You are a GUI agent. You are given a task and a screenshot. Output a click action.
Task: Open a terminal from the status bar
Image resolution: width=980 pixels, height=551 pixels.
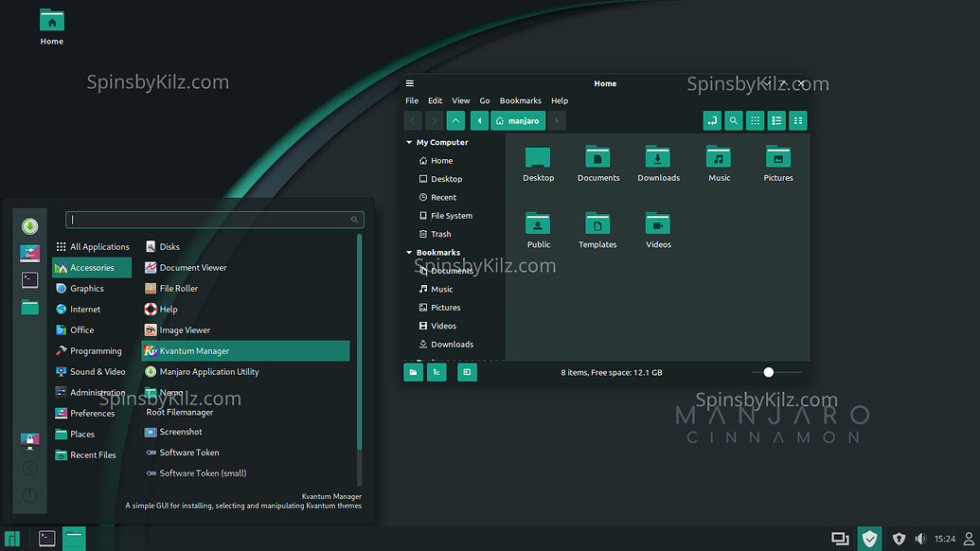(437, 372)
